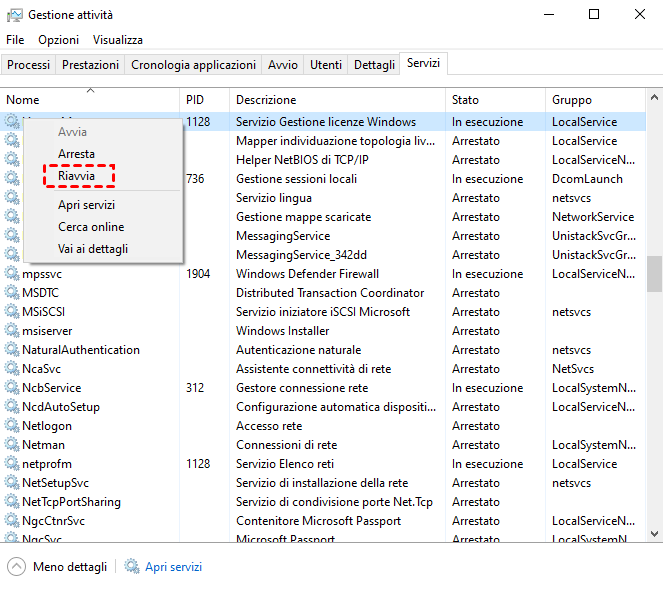Select the gear icon for NcbService
Viewport: 663px width, 589px height.
13,388
